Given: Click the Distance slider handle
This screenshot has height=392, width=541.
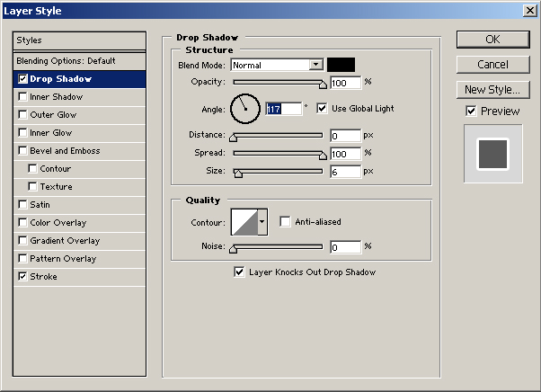Looking at the screenshot, I should click(x=234, y=138).
